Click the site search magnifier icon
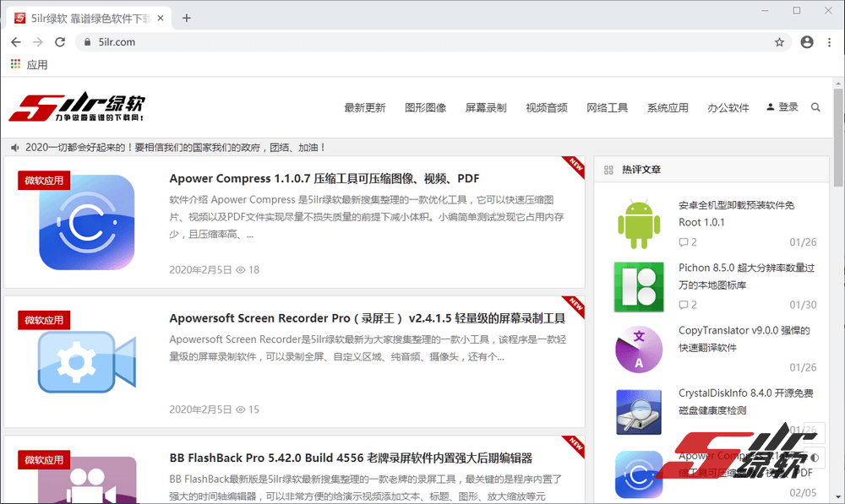 [815, 107]
